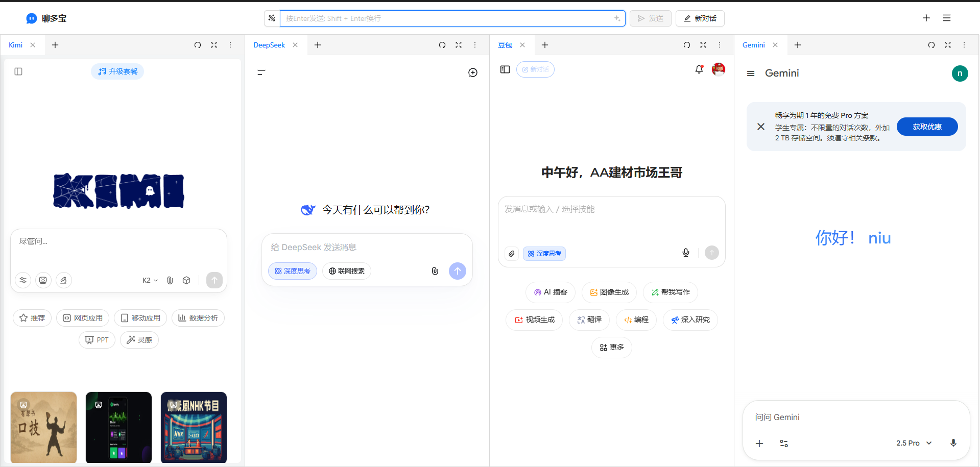Toggle 深度思考 in the 豆包 panel
The image size is (980, 467).
(x=544, y=253)
